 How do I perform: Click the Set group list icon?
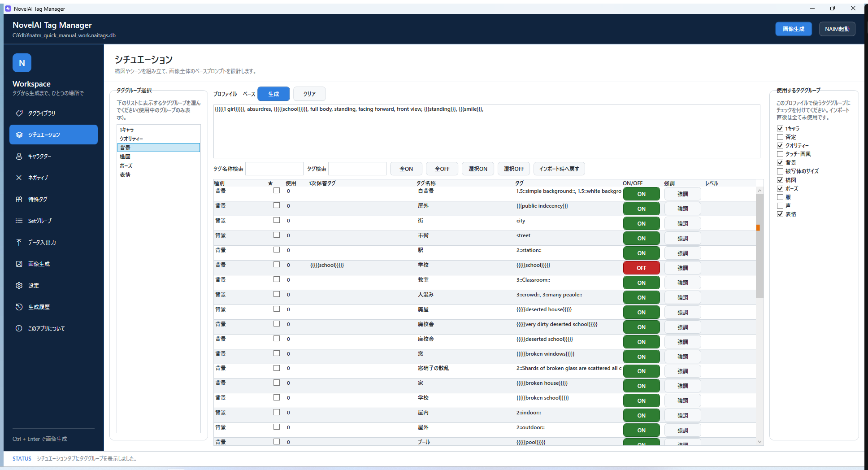pos(19,221)
